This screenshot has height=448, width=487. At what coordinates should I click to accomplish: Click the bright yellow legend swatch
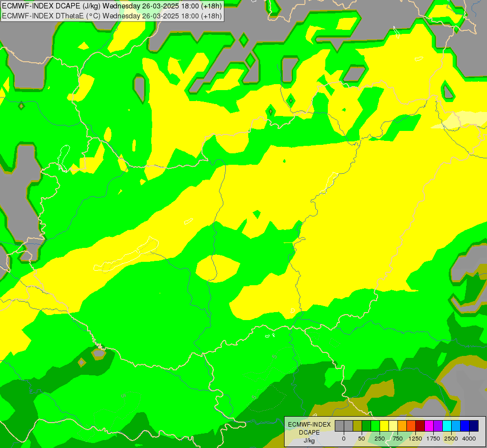point(384,426)
